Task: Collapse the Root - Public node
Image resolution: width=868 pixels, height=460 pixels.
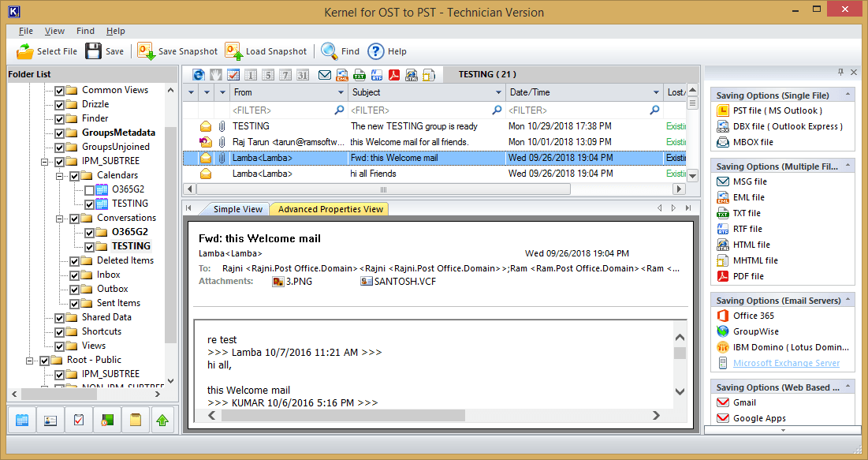Action: (29, 361)
